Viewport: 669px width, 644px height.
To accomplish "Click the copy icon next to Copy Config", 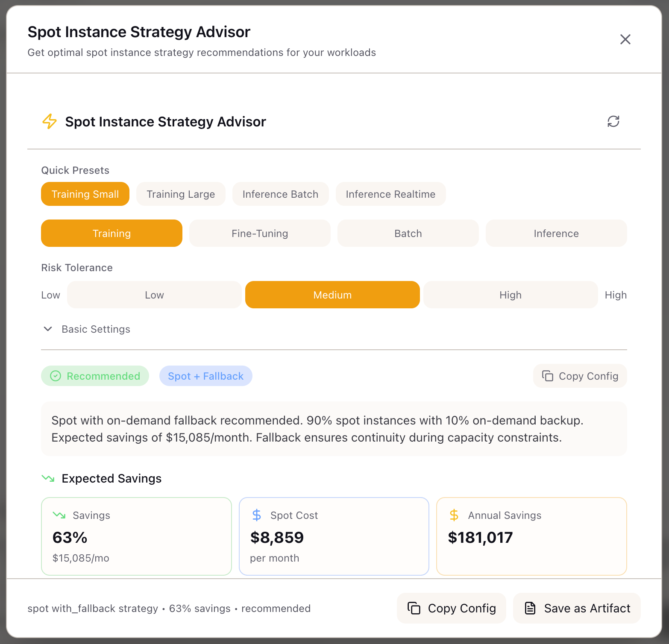I will pyautogui.click(x=548, y=376).
